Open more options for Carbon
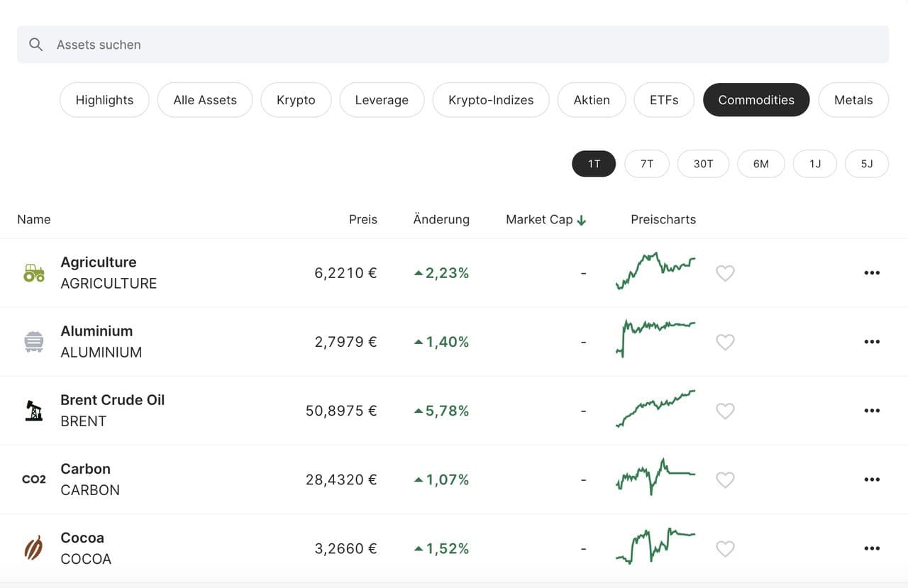908x588 pixels. [872, 479]
